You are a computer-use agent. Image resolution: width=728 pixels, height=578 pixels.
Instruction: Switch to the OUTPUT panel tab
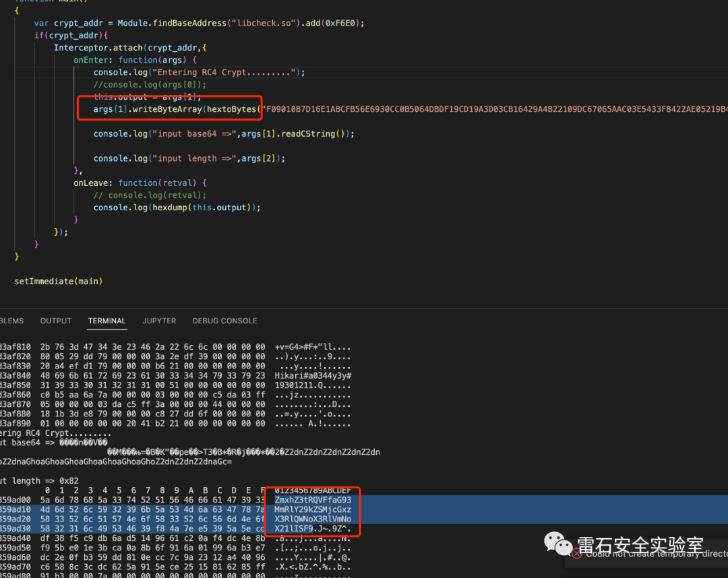point(56,321)
